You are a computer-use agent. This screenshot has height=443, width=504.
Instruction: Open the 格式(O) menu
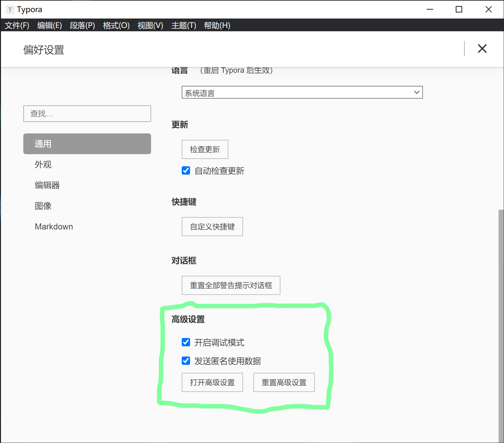pyautogui.click(x=116, y=25)
